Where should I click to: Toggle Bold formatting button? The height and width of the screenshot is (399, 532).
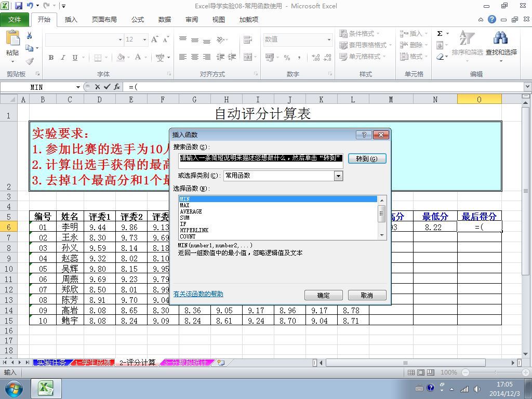(x=51, y=58)
